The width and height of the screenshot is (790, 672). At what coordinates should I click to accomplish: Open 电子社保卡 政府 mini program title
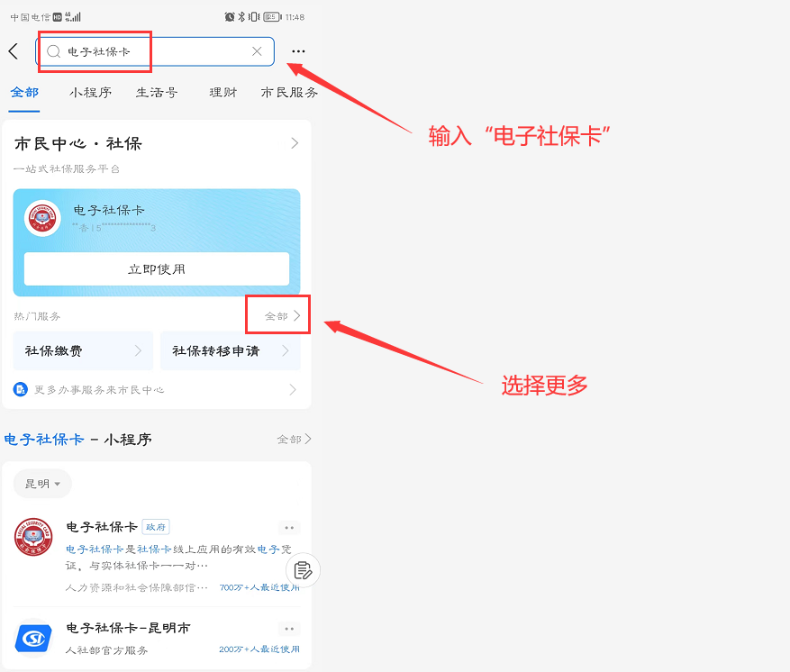[102, 527]
